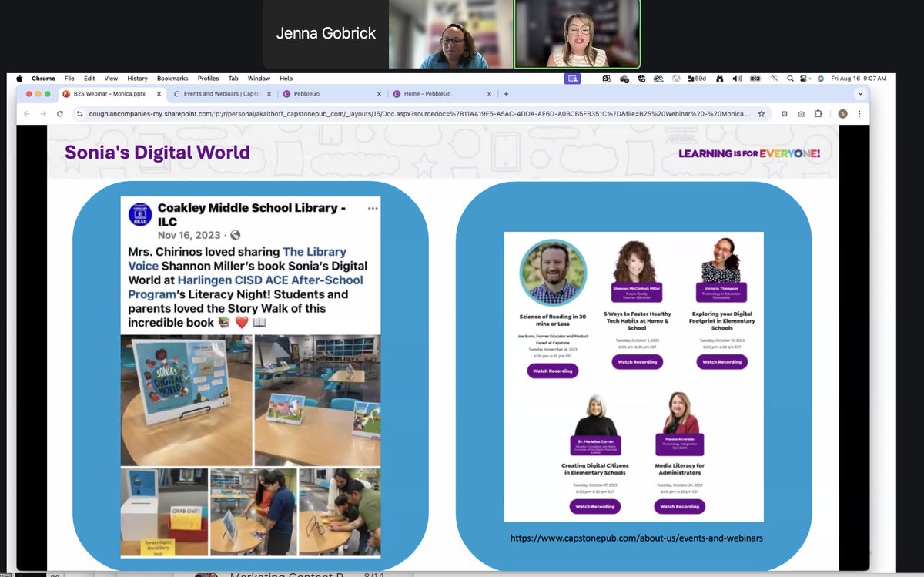Open the Window menu
The height and width of the screenshot is (577, 924).
[x=259, y=79]
